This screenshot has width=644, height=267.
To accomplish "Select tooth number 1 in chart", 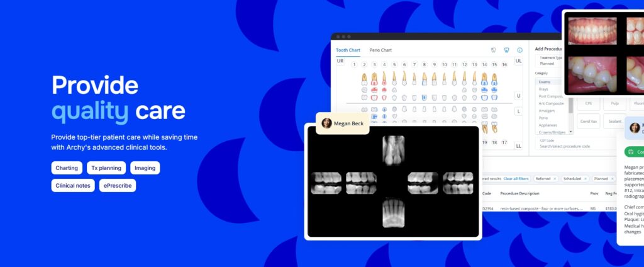I will coord(355,65).
